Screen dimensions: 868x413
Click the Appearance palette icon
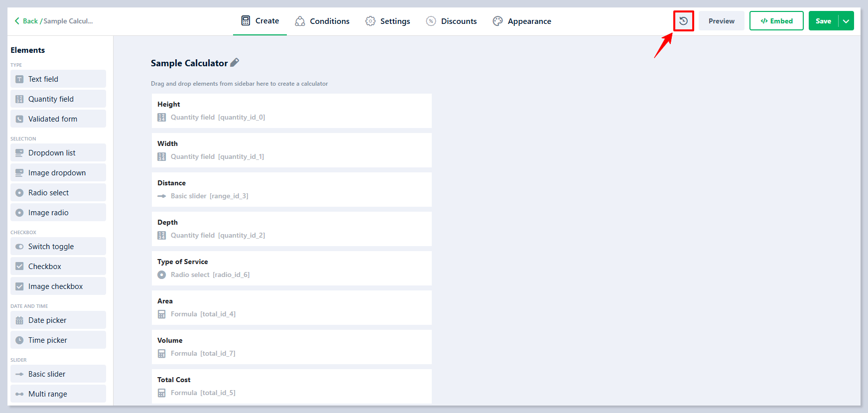tap(497, 21)
